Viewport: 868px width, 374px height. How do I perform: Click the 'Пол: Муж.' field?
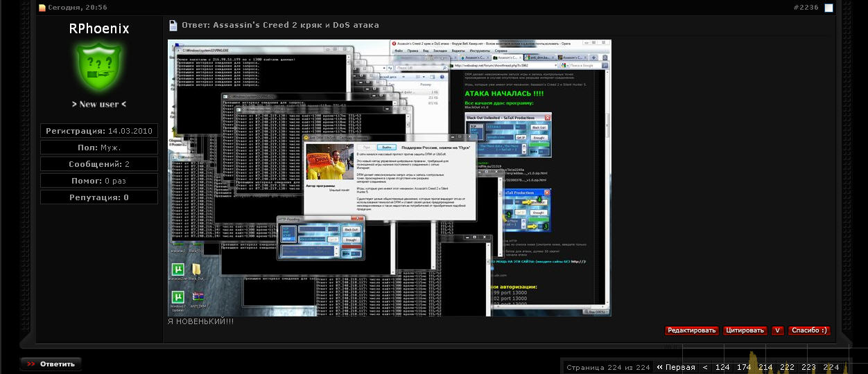point(99,148)
